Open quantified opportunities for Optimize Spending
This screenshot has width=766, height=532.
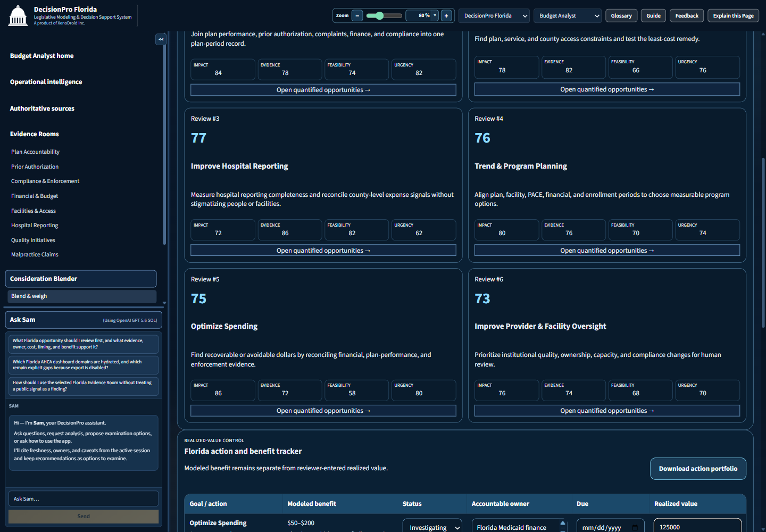(323, 411)
